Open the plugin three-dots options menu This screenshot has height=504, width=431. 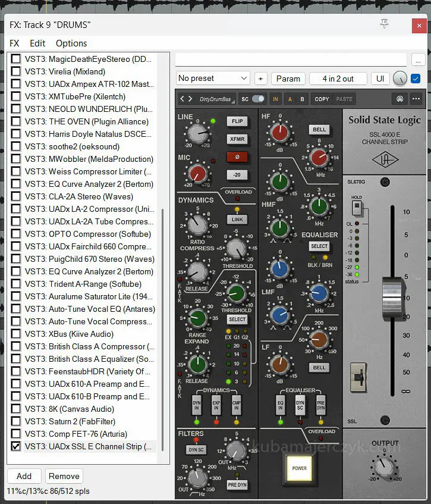tap(416, 99)
